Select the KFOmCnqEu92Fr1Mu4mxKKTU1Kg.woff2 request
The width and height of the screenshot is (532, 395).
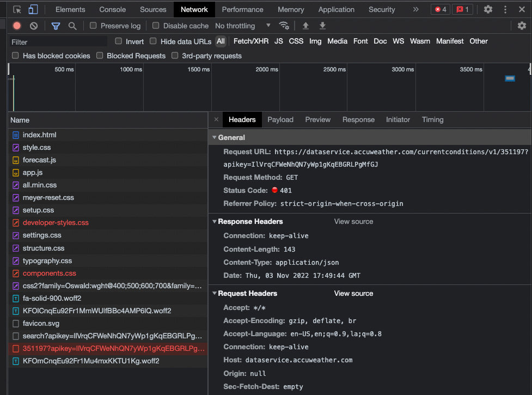[x=108, y=361]
